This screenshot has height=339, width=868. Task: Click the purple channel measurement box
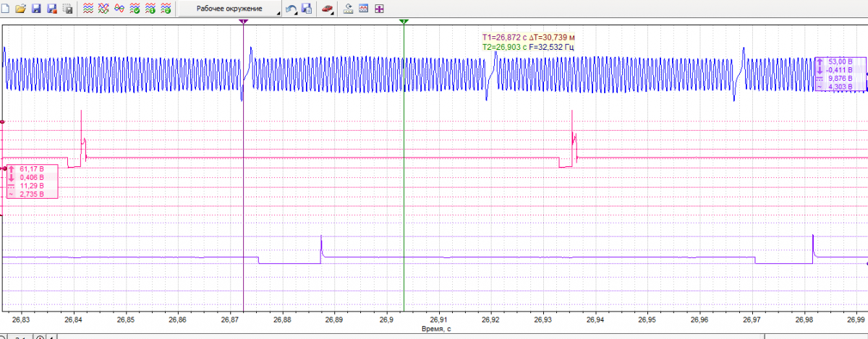coord(839,74)
